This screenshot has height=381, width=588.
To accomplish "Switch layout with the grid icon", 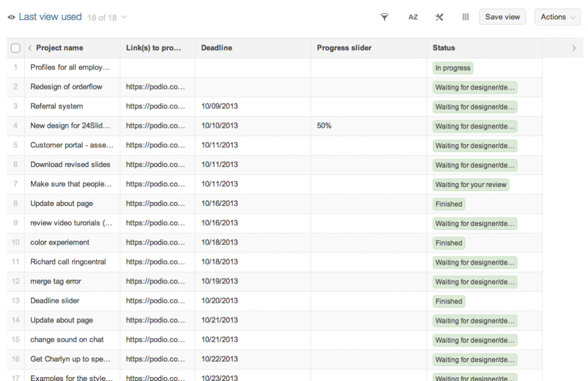I will (465, 17).
